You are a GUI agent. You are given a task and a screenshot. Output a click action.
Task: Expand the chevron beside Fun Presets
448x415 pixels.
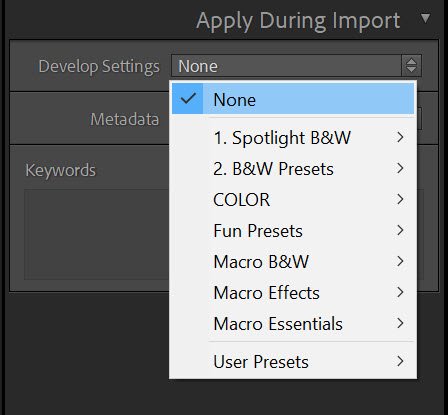tap(400, 230)
